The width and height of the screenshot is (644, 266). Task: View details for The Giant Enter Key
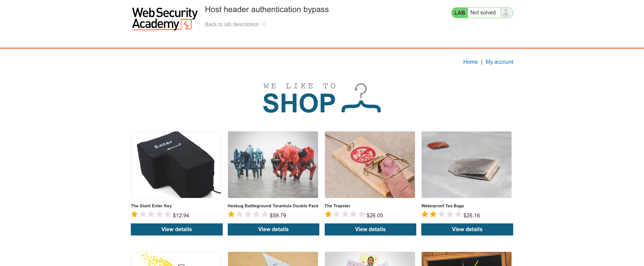click(176, 229)
